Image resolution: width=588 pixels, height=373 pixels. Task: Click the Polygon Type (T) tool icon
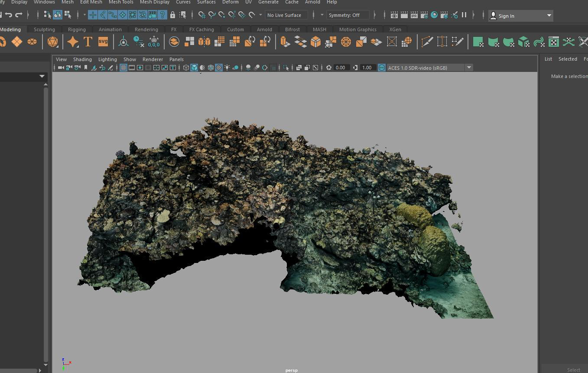pyautogui.click(x=88, y=42)
